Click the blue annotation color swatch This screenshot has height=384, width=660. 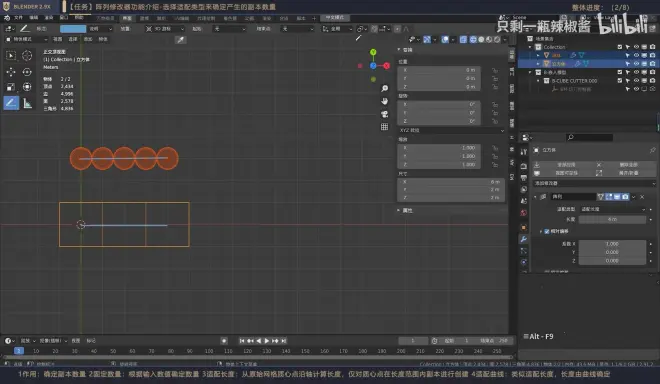point(73,29)
